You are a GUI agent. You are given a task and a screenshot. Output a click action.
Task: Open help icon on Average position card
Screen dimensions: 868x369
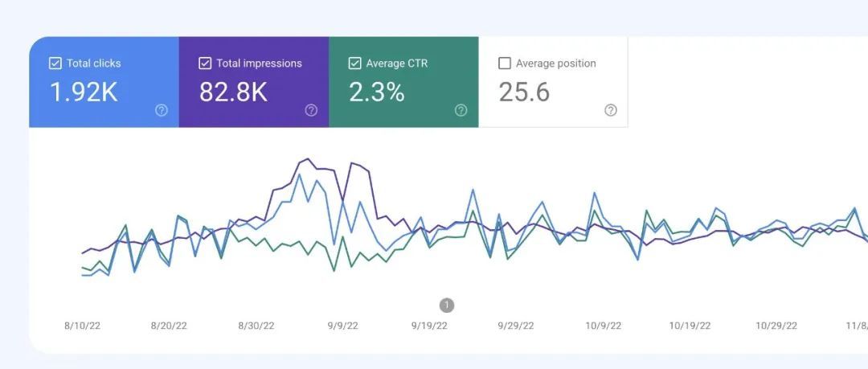611,111
